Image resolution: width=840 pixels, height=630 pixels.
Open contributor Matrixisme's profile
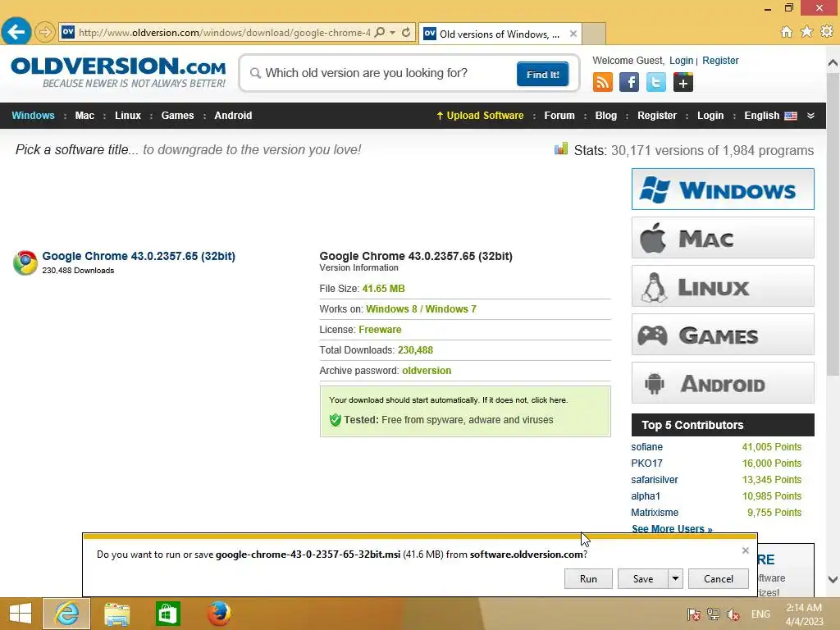655,513
